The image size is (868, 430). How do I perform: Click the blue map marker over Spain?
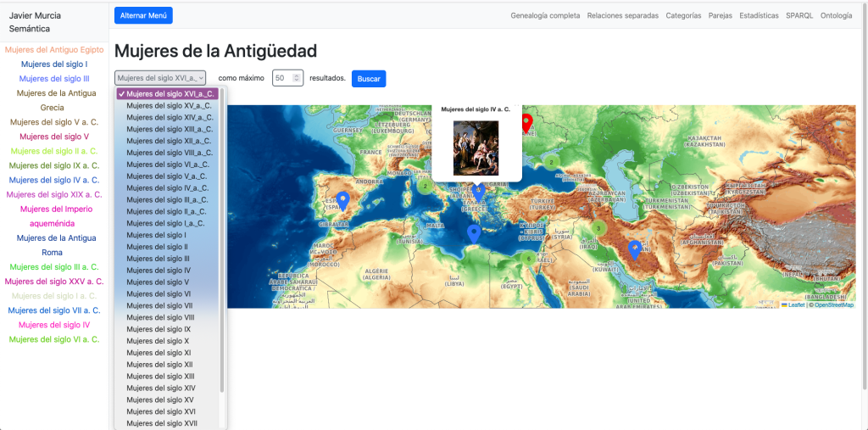342,200
